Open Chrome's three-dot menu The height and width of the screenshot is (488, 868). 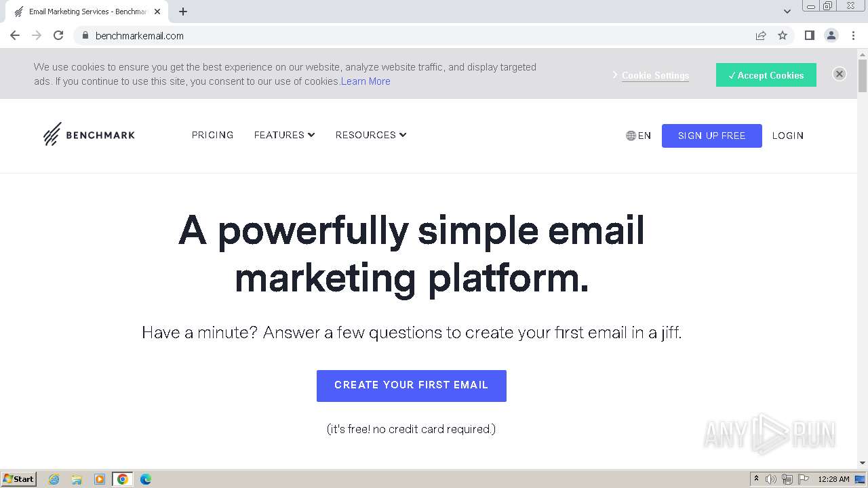tap(853, 35)
